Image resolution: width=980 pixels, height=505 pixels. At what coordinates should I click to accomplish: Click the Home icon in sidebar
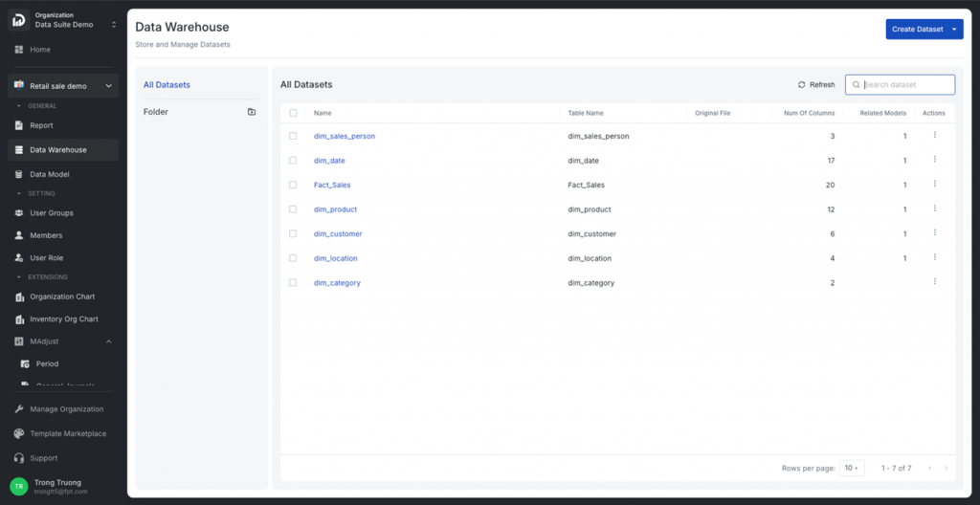point(19,50)
